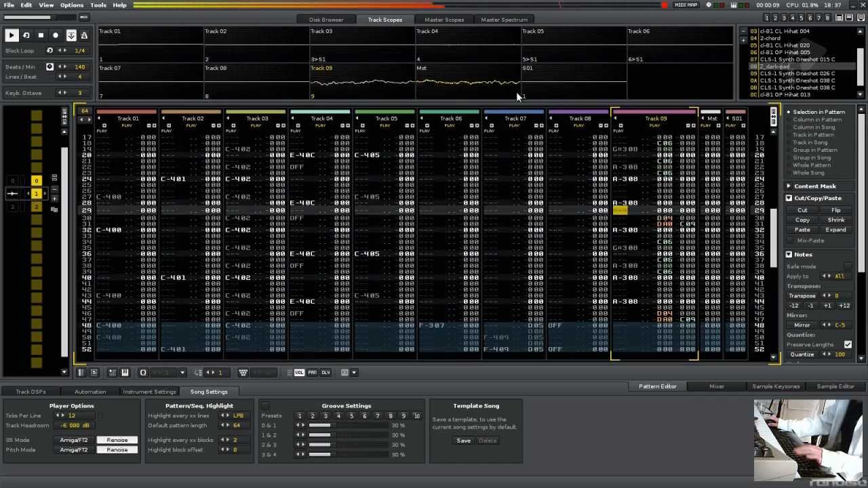Toggle the pattern follow icon

[x=71, y=35]
